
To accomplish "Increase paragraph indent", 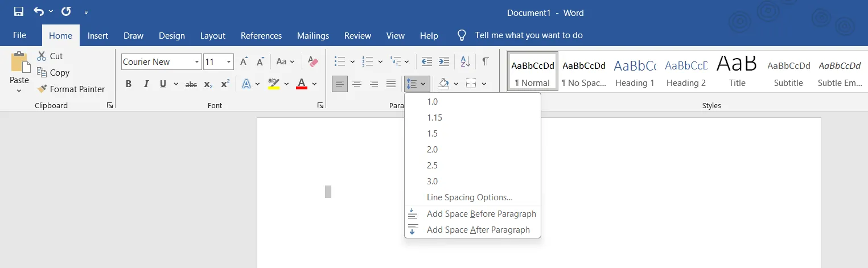I will pos(443,61).
